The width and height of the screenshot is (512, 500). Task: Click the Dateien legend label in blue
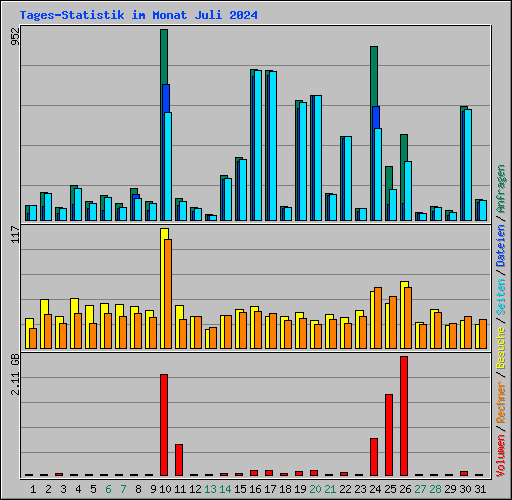pyautogui.click(x=501, y=245)
